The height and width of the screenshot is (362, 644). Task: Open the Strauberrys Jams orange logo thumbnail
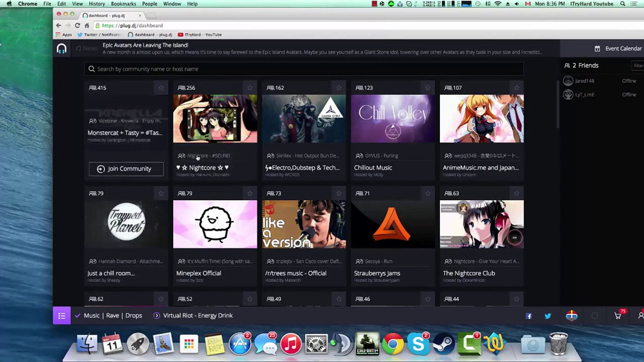(x=393, y=224)
